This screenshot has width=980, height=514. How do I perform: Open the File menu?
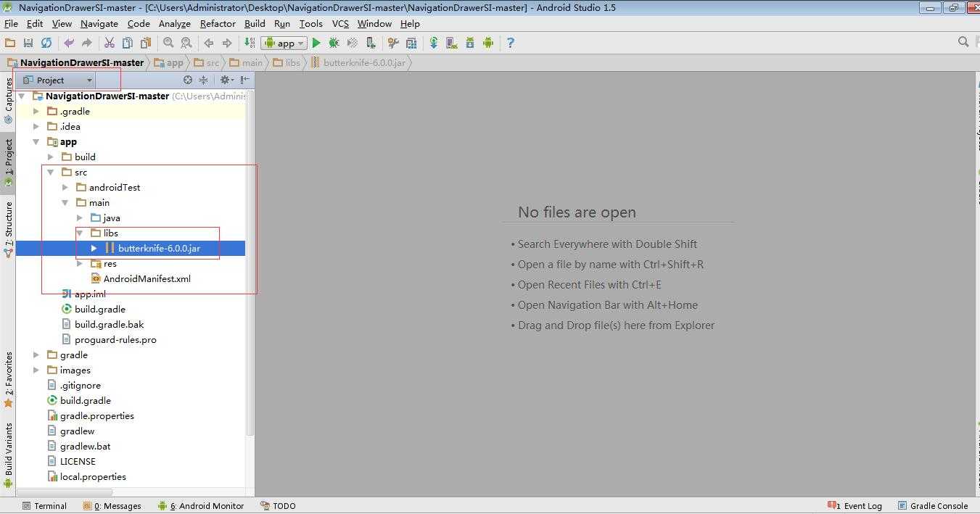point(11,23)
